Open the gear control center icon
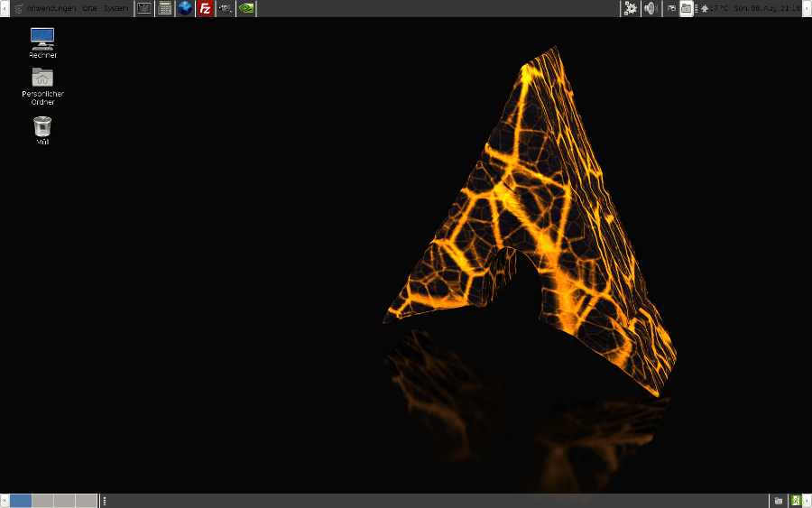The image size is (812, 508). pyautogui.click(x=631, y=8)
